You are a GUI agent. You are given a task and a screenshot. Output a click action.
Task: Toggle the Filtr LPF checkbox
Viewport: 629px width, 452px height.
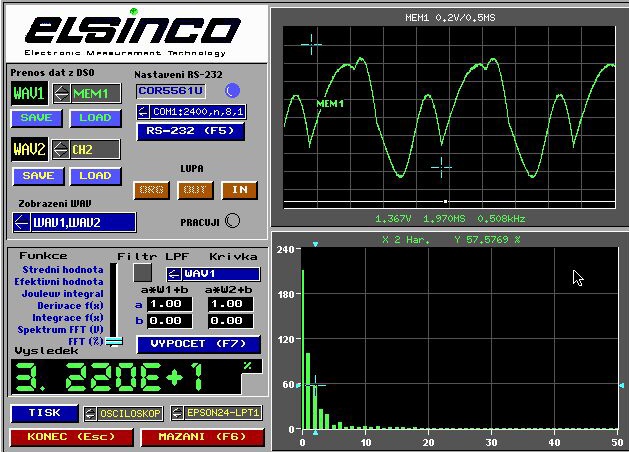click(142, 273)
